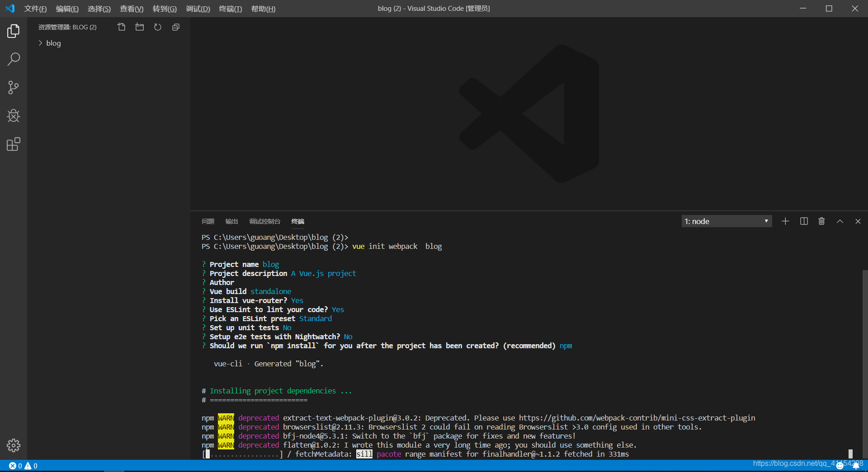Open the Extensions view
Image resolution: width=868 pixels, height=472 pixels.
[14, 145]
